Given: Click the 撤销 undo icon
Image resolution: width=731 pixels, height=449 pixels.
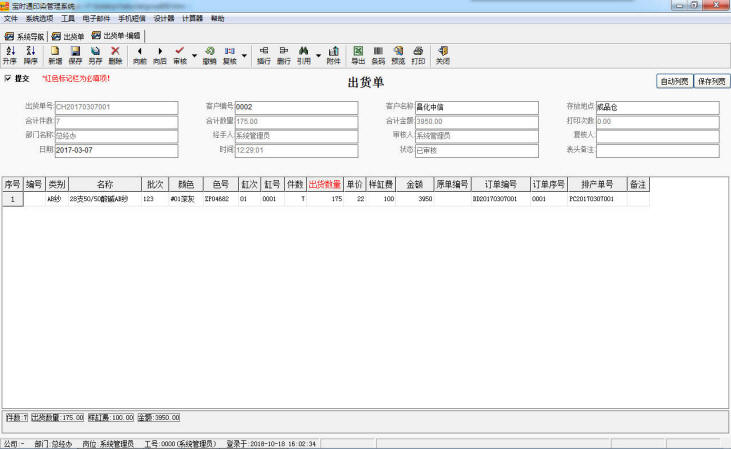Looking at the screenshot, I should (209, 55).
